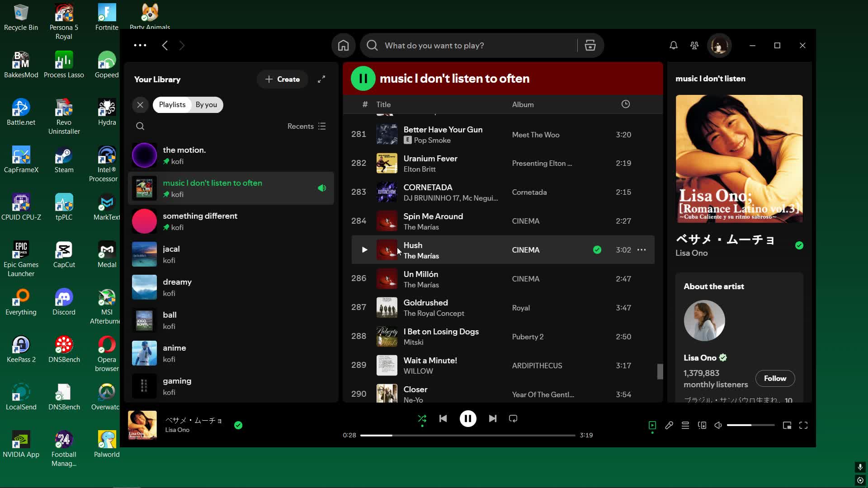
Task: Go back with the left arrow
Action: (x=165, y=46)
